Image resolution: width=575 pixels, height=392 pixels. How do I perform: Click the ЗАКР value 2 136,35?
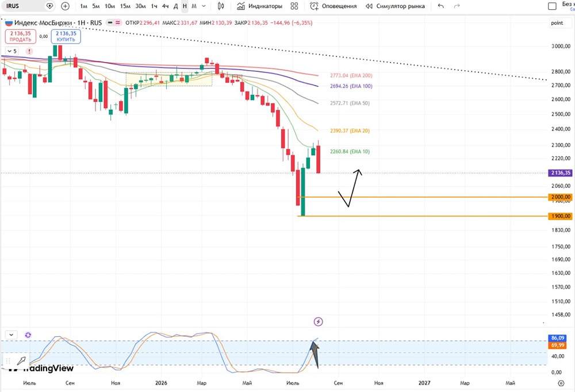[258, 23]
